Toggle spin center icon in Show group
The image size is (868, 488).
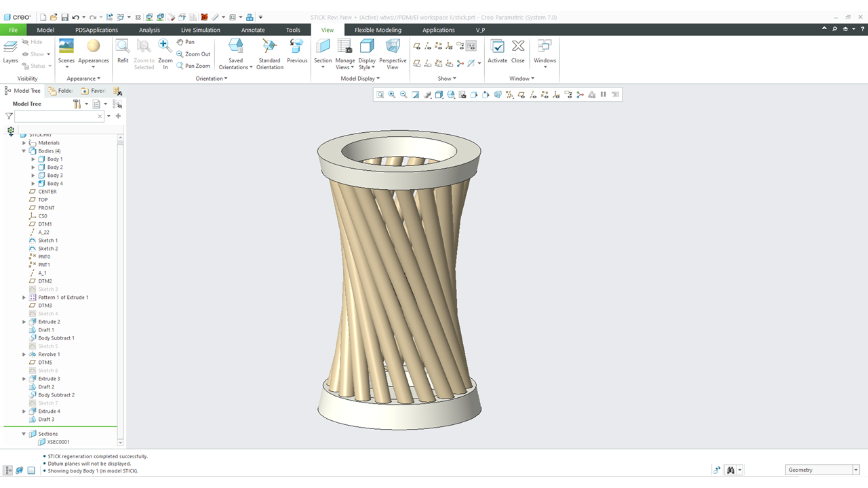[x=460, y=64]
